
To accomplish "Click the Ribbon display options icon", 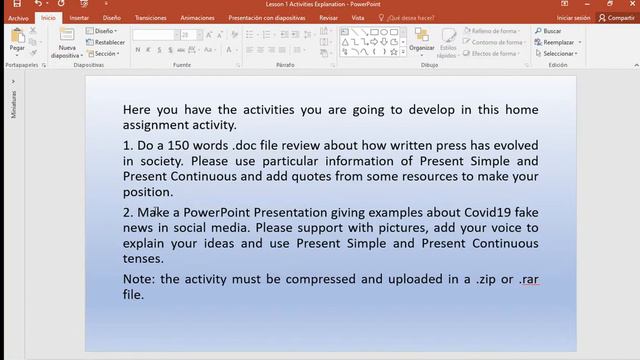I will coord(564,4).
